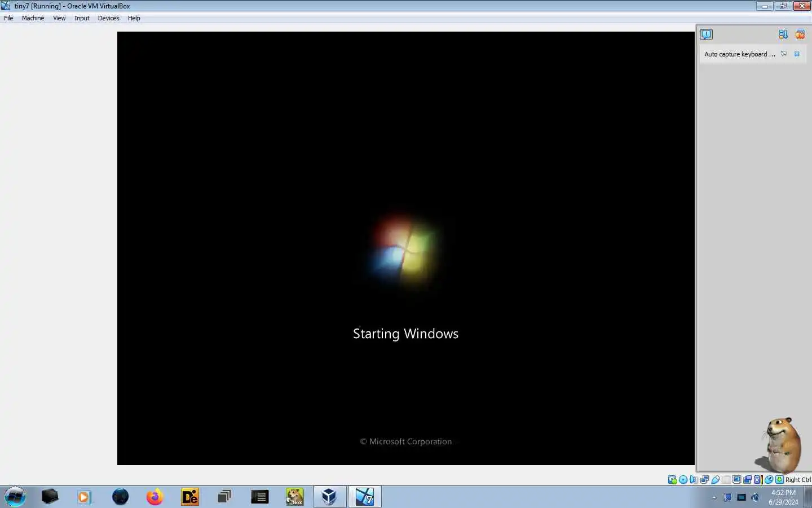This screenshot has width=812, height=508.
Task: Click the hard disk activity status icon
Action: (x=672, y=480)
